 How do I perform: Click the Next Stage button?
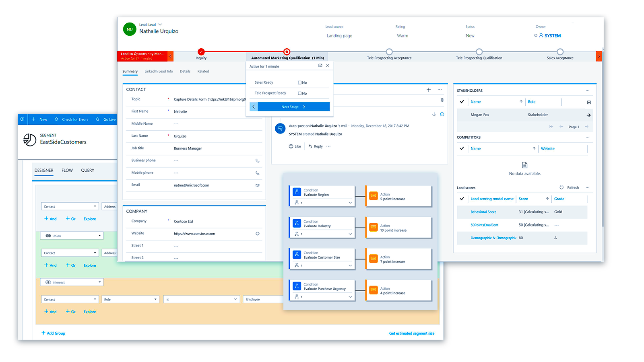(x=290, y=107)
